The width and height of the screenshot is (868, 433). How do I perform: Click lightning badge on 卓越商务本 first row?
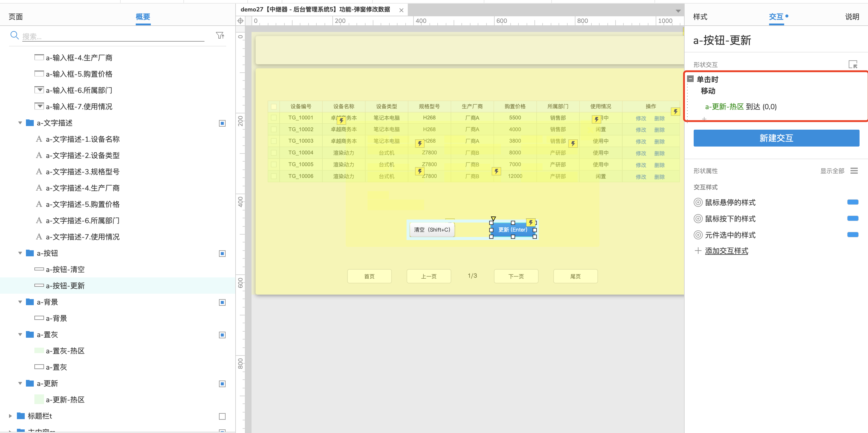click(x=341, y=120)
